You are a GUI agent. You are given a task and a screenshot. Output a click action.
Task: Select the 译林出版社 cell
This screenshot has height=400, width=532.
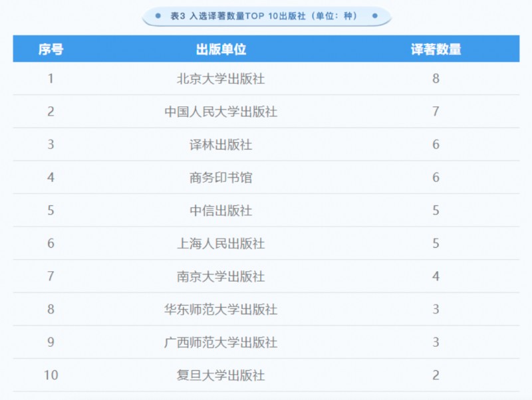[221, 144]
